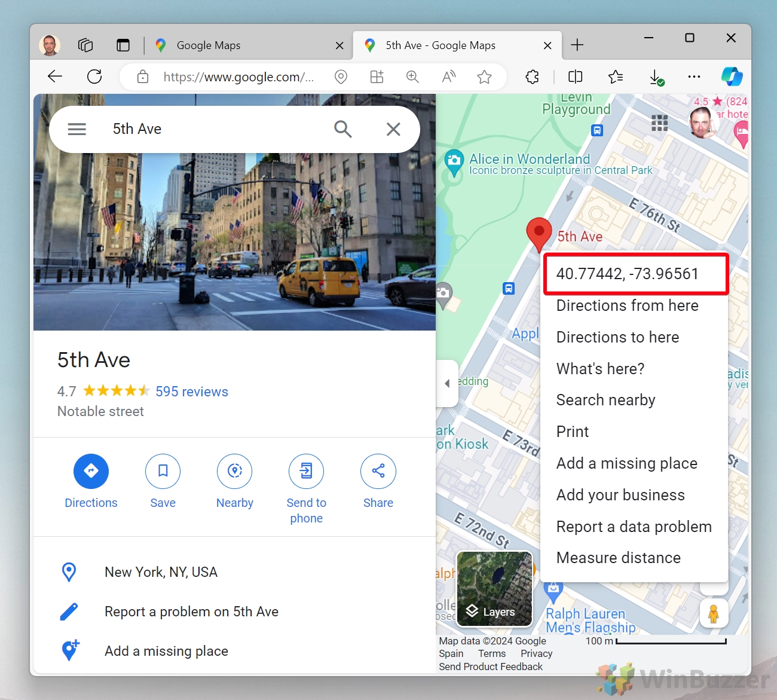
Task: Open Alice in Wonderland map marker
Action: coord(454,162)
